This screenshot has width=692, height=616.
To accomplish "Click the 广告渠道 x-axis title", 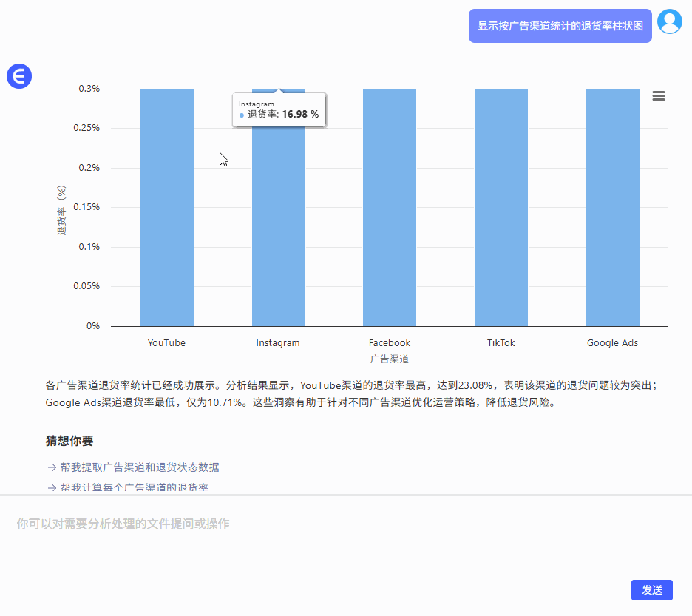I will 390,359.
